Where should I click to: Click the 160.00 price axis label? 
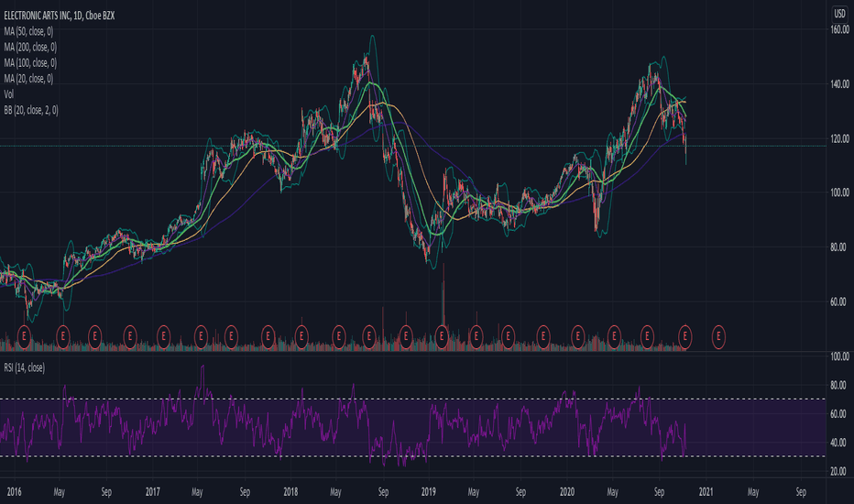pos(839,30)
